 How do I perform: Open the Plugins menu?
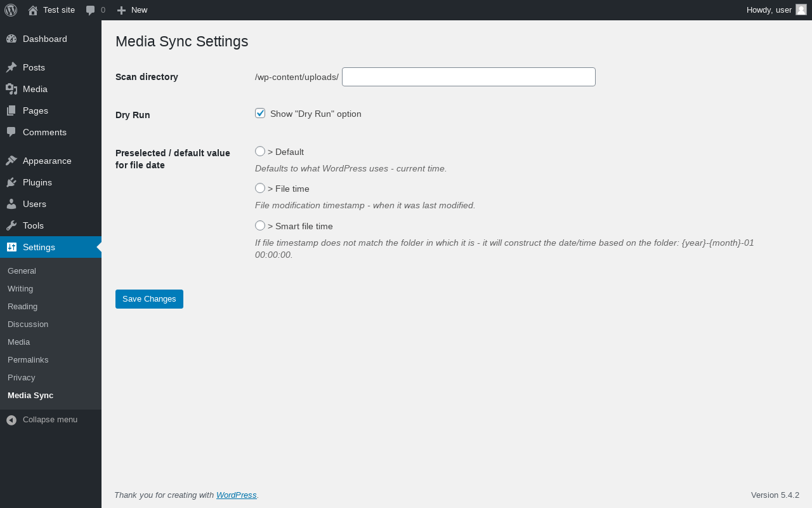pyautogui.click(x=51, y=182)
